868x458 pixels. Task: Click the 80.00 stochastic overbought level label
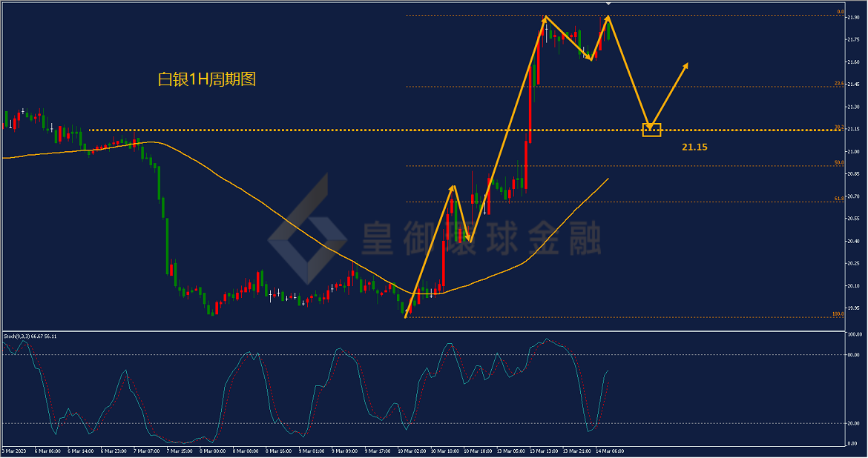(x=853, y=355)
